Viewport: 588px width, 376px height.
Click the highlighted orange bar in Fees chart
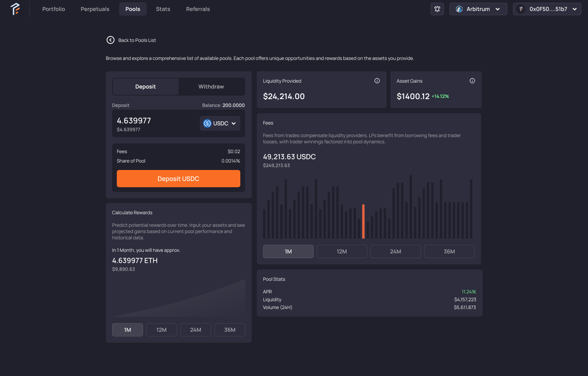pos(363,221)
